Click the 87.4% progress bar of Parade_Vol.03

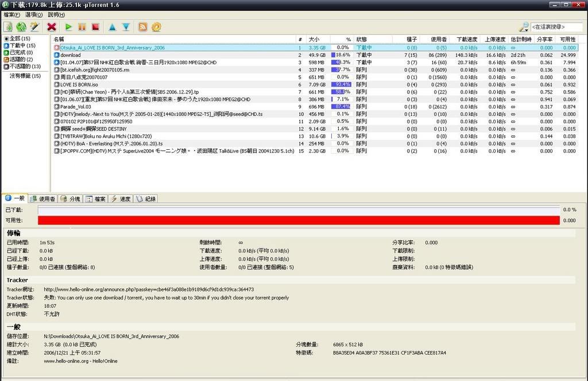click(341, 107)
